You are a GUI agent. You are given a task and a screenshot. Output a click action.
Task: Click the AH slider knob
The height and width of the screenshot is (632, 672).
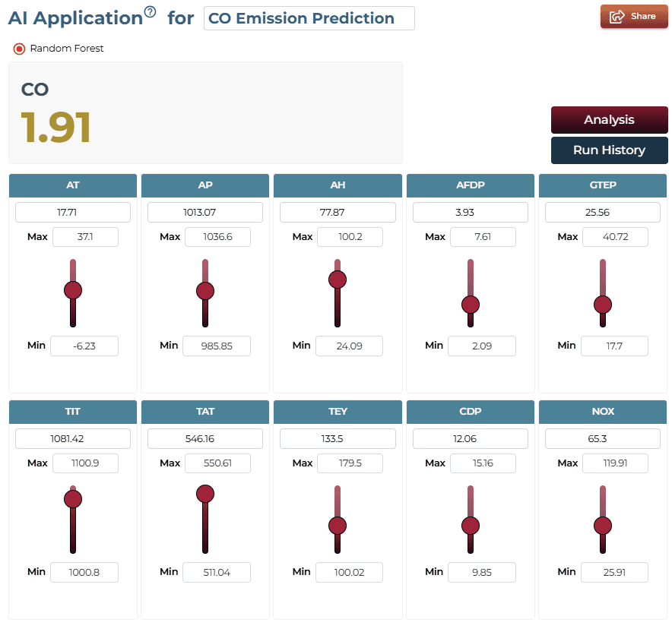[x=338, y=280]
